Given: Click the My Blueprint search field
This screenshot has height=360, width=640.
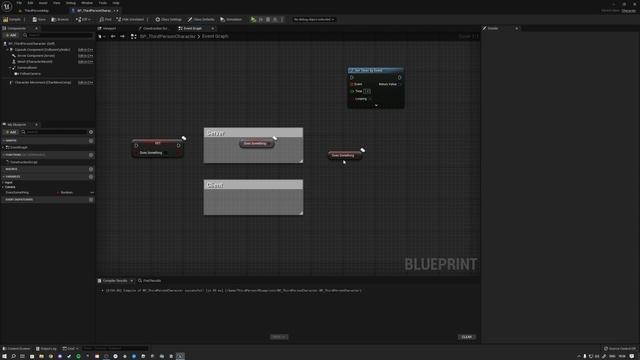Looking at the screenshot, I should click(54, 132).
